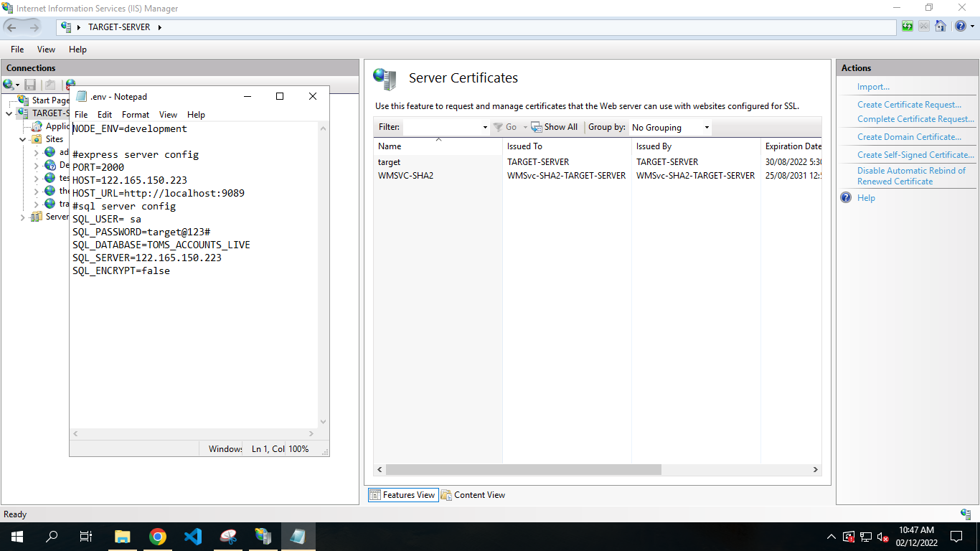Click the Home icon in address bar

(940, 27)
